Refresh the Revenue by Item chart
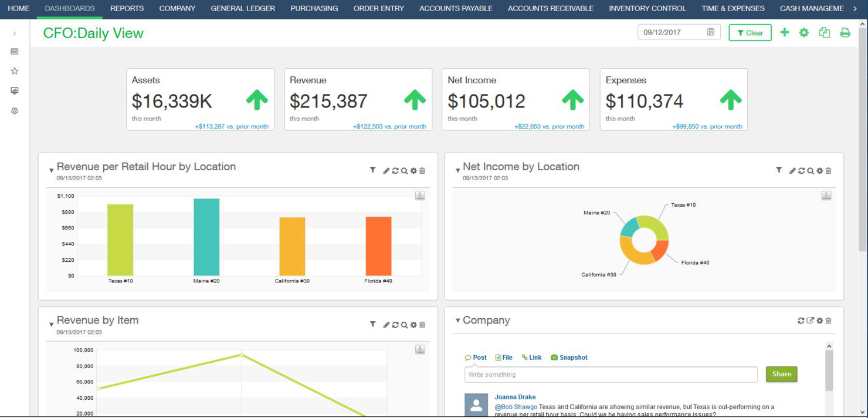Viewport: 868px width, 418px height. click(395, 324)
